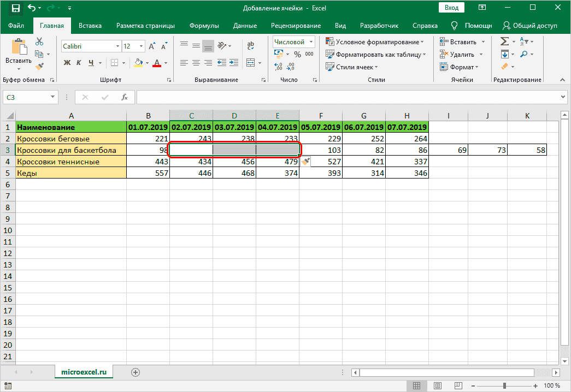Screen dimensions: 571x392
Task: Switch to the Вставка ribbon tab
Action: pyautogui.click(x=90, y=26)
